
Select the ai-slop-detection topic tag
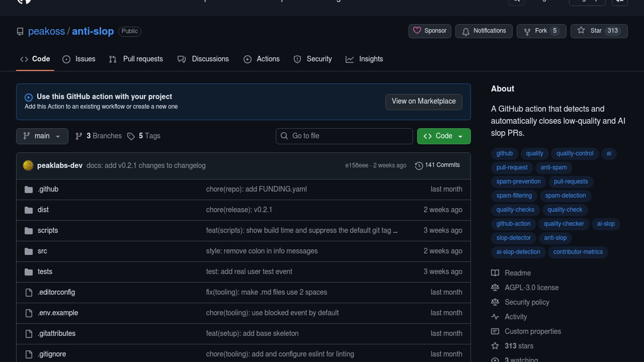tap(518, 252)
